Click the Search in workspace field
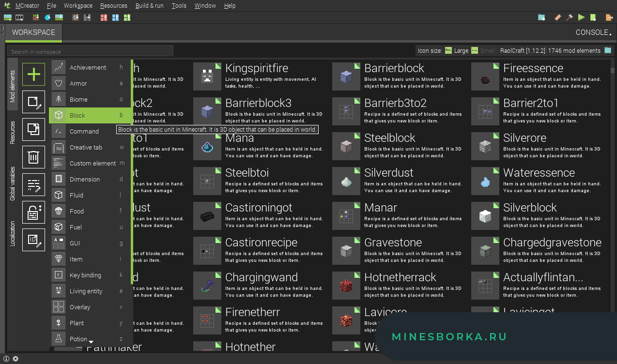 click(90, 51)
